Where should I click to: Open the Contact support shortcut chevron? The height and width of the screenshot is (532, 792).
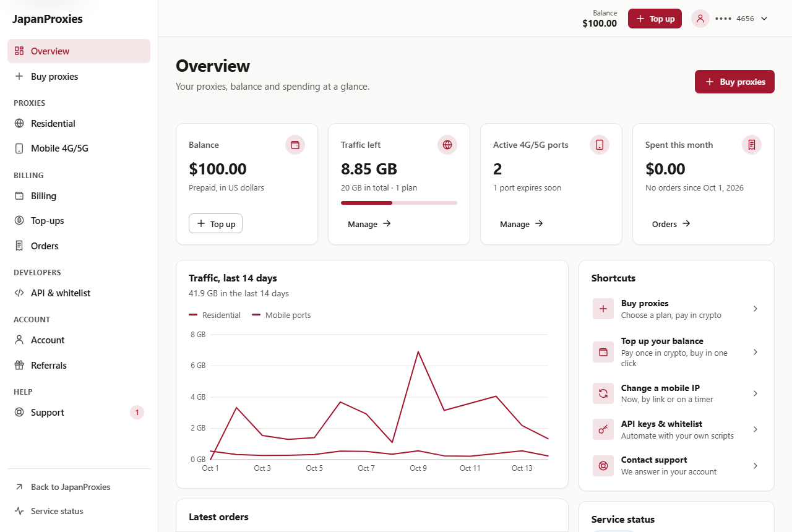click(755, 465)
